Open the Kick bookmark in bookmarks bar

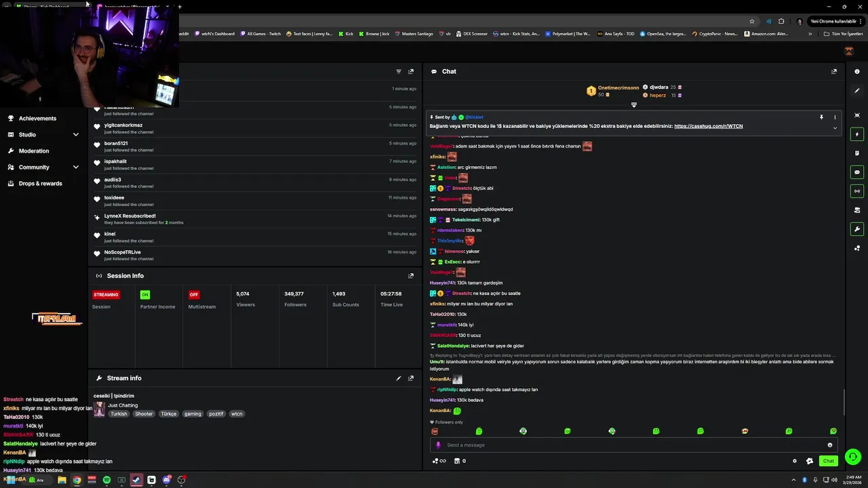[346, 34]
